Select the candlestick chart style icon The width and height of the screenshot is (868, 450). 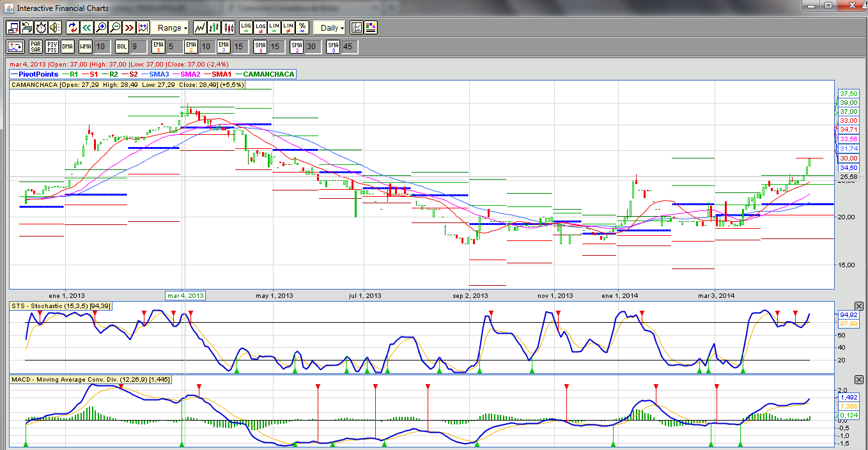pos(229,27)
